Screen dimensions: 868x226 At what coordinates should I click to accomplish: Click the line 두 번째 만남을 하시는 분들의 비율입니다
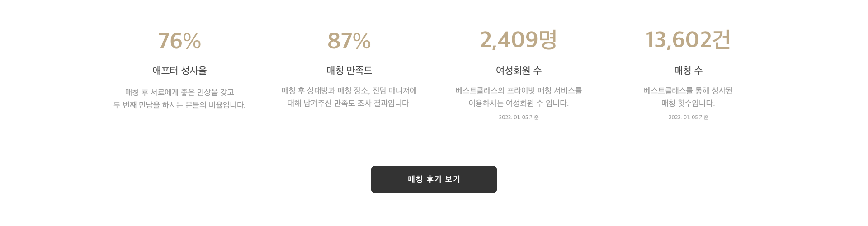pyautogui.click(x=179, y=105)
